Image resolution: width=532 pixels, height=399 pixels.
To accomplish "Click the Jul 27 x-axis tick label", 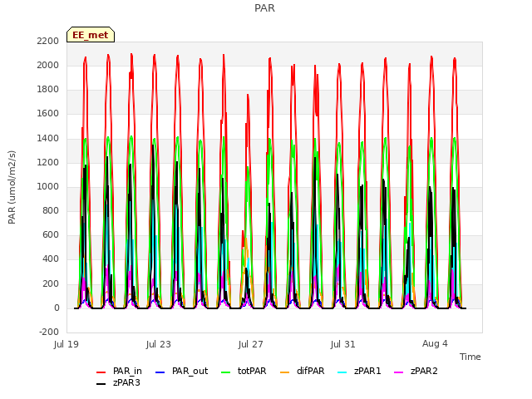I will (251, 344).
